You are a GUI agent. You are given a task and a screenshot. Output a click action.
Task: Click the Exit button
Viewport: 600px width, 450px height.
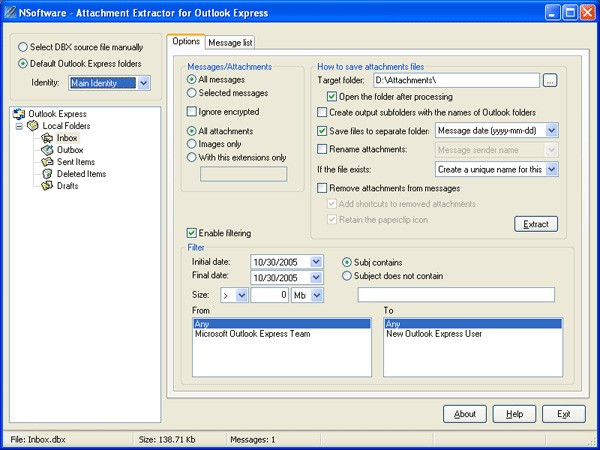pyautogui.click(x=564, y=414)
